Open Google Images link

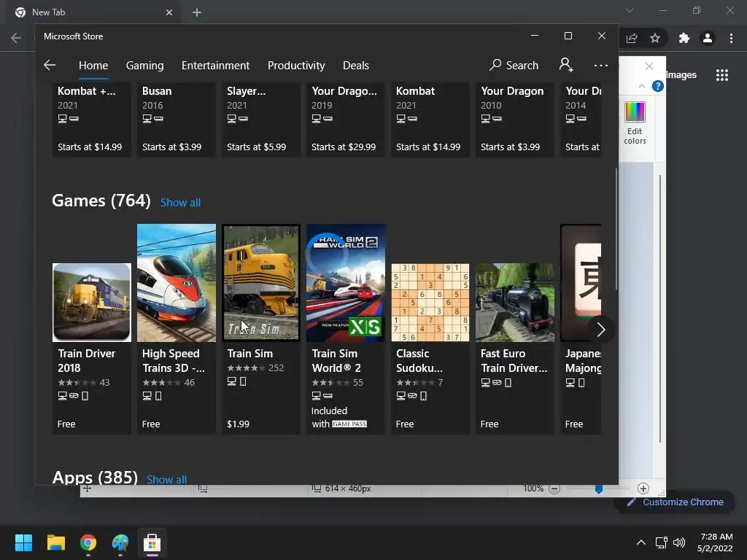pos(682,75)
